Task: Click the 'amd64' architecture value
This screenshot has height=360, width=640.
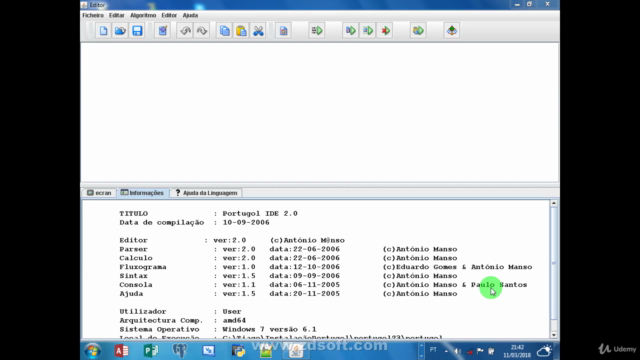Action: (x=234, y=320)
